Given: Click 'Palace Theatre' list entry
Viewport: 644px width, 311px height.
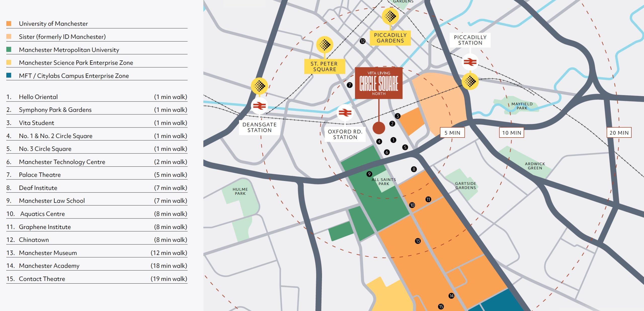Looking at the screenshot, I should click(40, 175).
